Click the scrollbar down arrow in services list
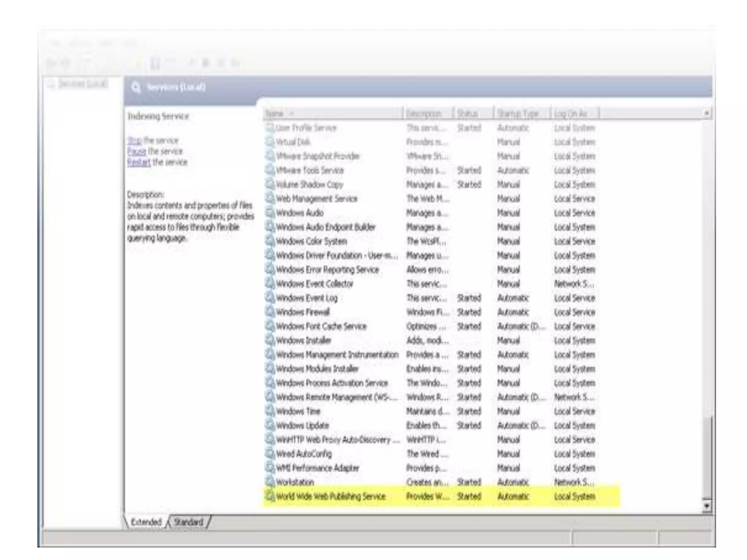The image size is (747, 560). tap(707, 506)
